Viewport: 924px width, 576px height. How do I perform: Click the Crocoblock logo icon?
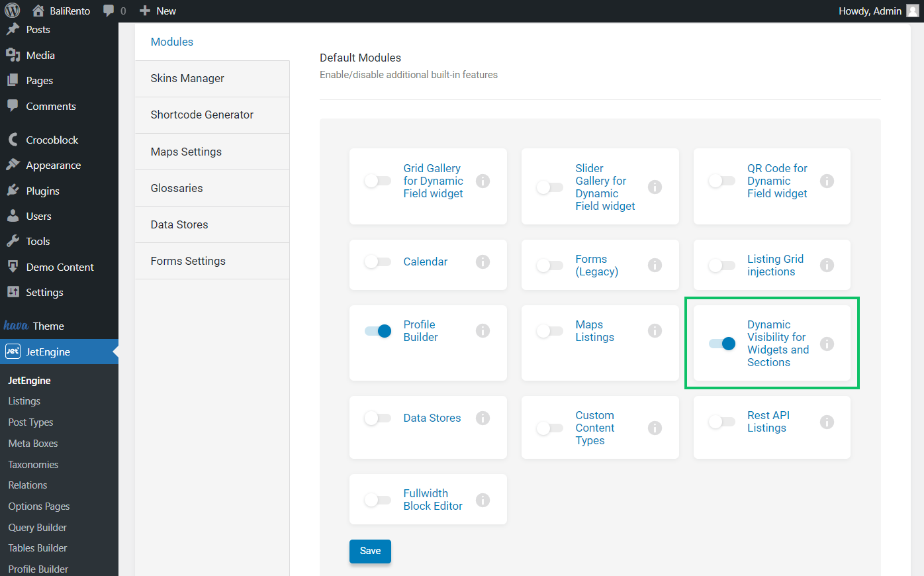13,140
